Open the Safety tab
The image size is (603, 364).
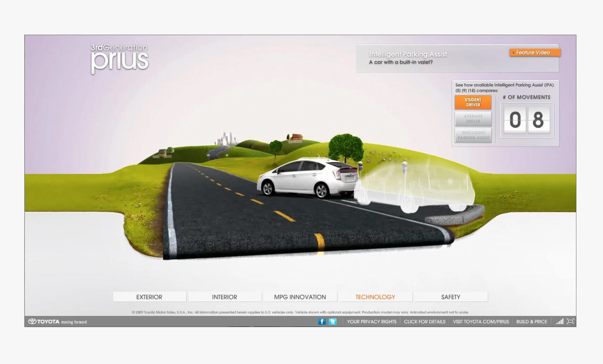[451, 297]
